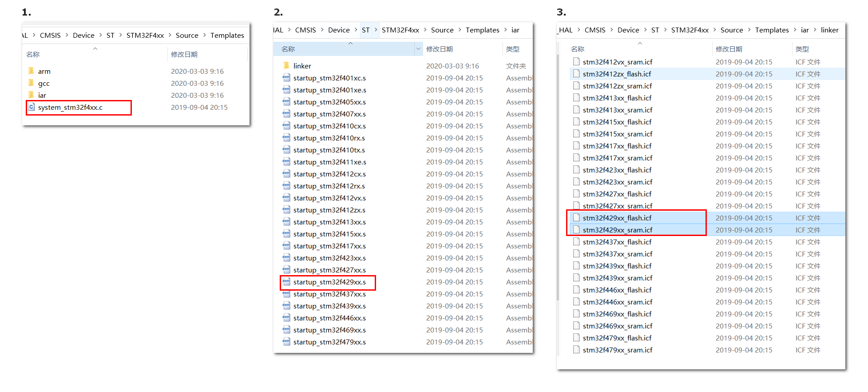This screenshot has width=868, height=392.
Task: Open the iar folder icon in window 1
Action: 31,95
